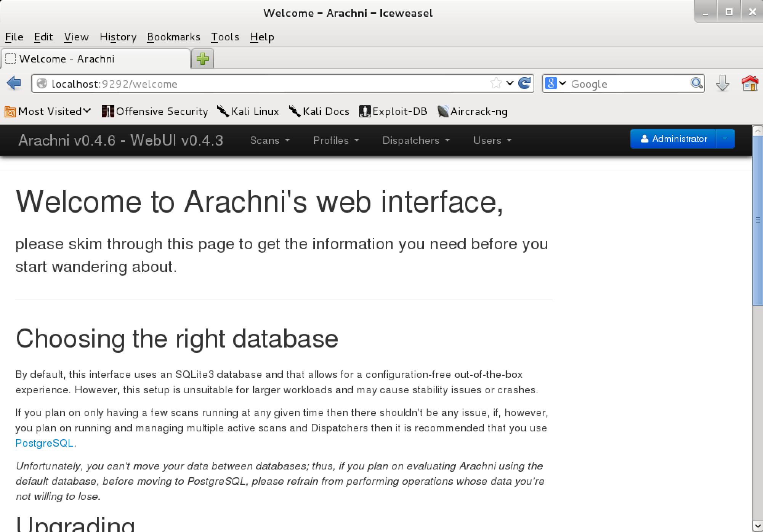Expand the Scans dropdown menu

coord(270,141)
